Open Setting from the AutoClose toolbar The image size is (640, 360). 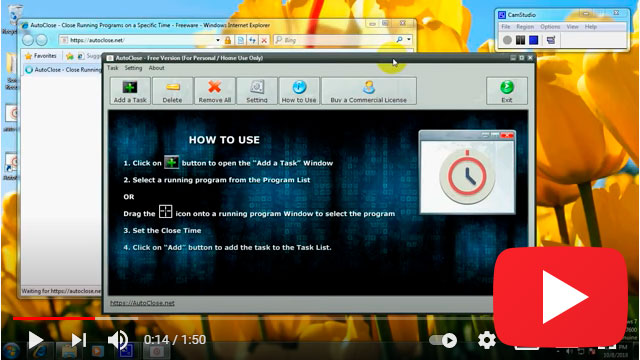point(257,91)
